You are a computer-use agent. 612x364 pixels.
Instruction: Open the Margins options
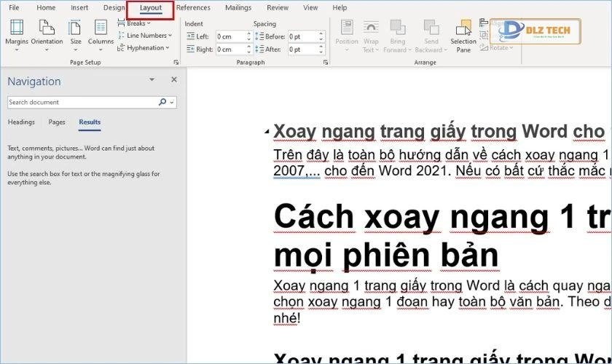click(x=16, y=32)
